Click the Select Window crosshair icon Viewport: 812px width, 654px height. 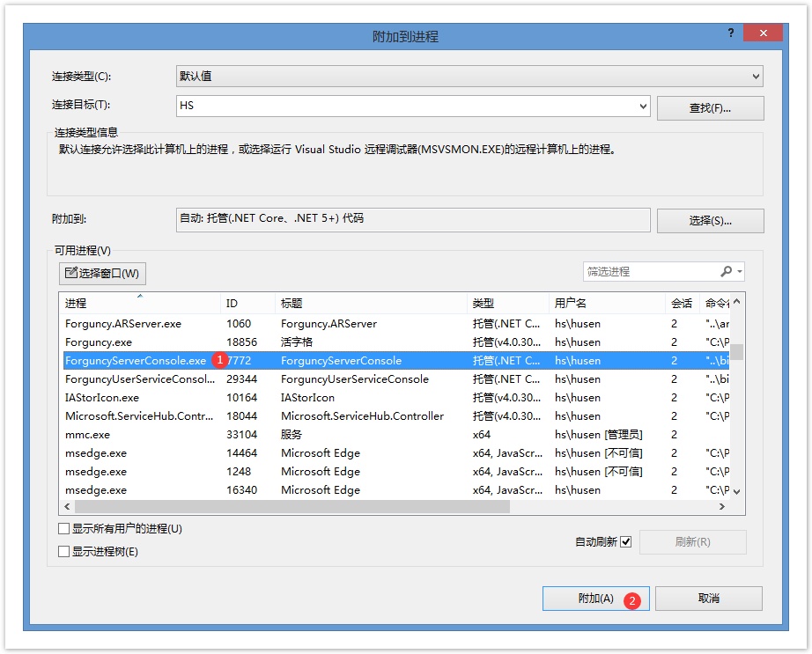coord(70,274)
